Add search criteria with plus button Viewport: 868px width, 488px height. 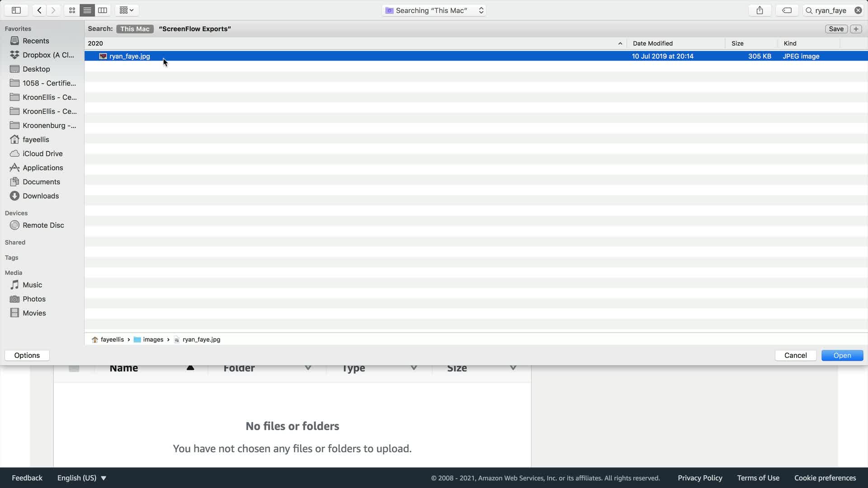[x=856, y=29]
